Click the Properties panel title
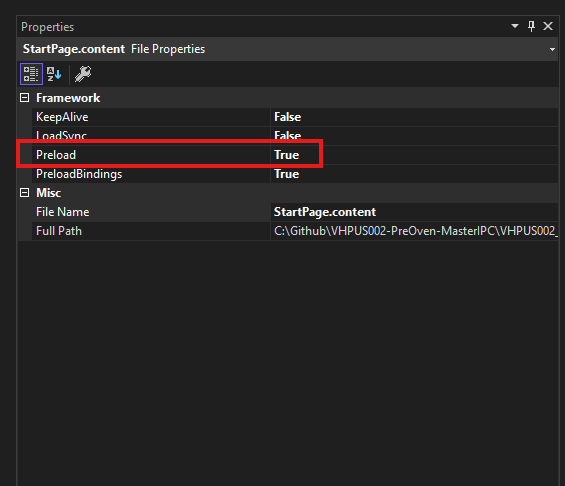 point(47,27)
